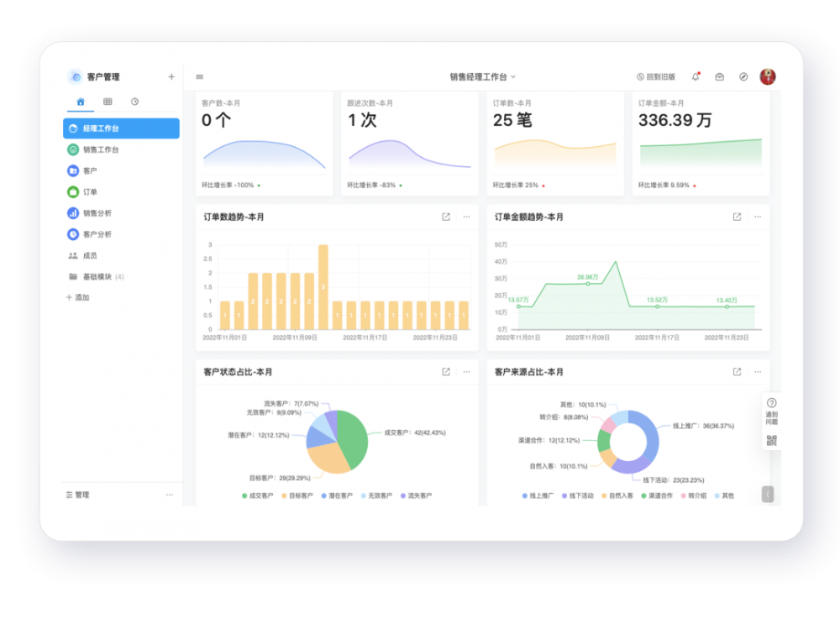Image resolution: width=840 pixels, height=618 pixels.
Task: Click the user avatar thumbnail
Action: 768,76
